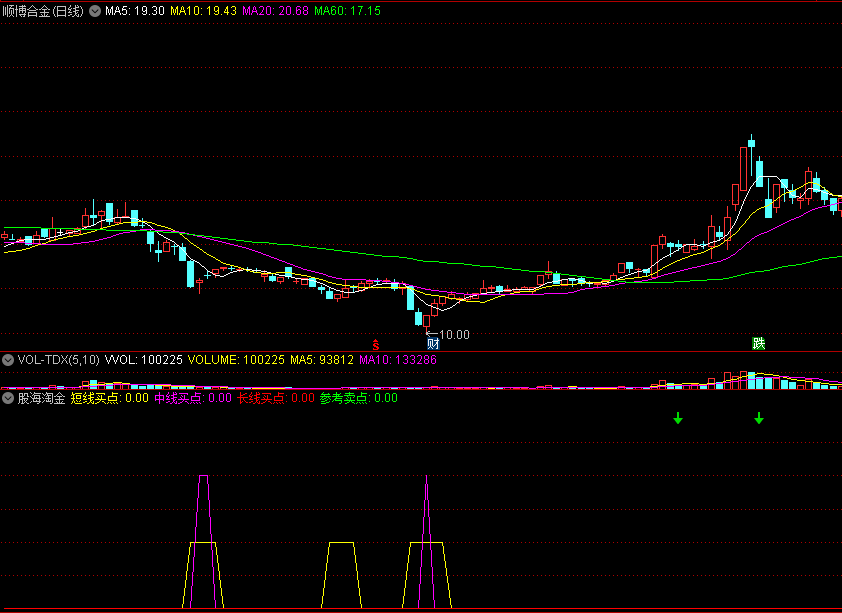Click the left green down arrow signal
This screenshot has height=613, width=842.
coord(678,418)
